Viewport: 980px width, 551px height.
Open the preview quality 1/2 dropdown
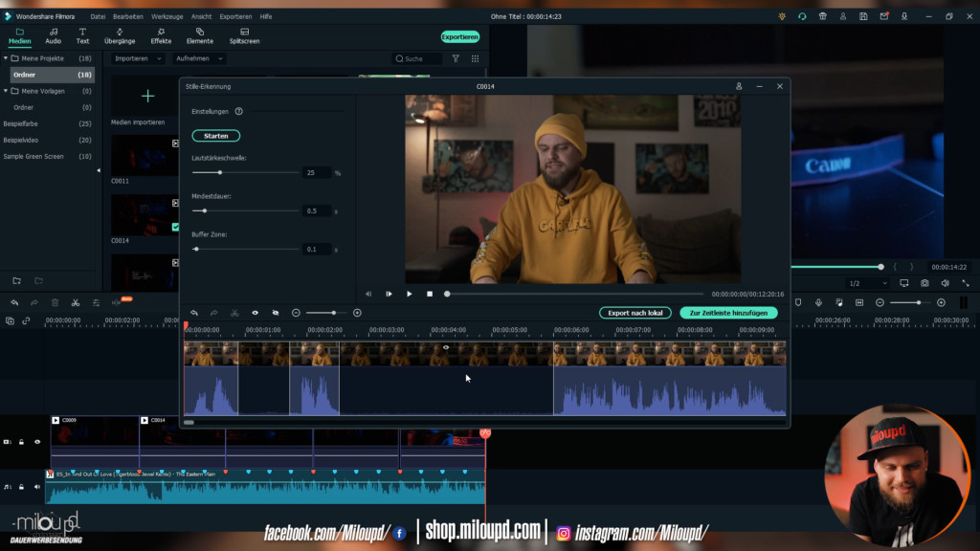click(867, 283)
